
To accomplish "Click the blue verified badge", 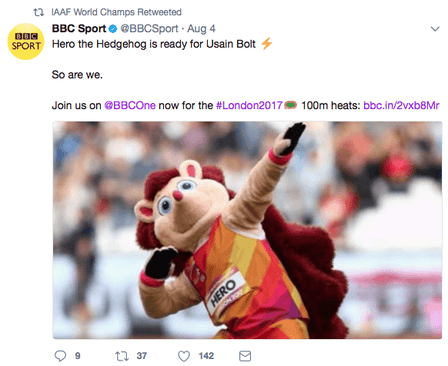I will (x=113, y=29).
